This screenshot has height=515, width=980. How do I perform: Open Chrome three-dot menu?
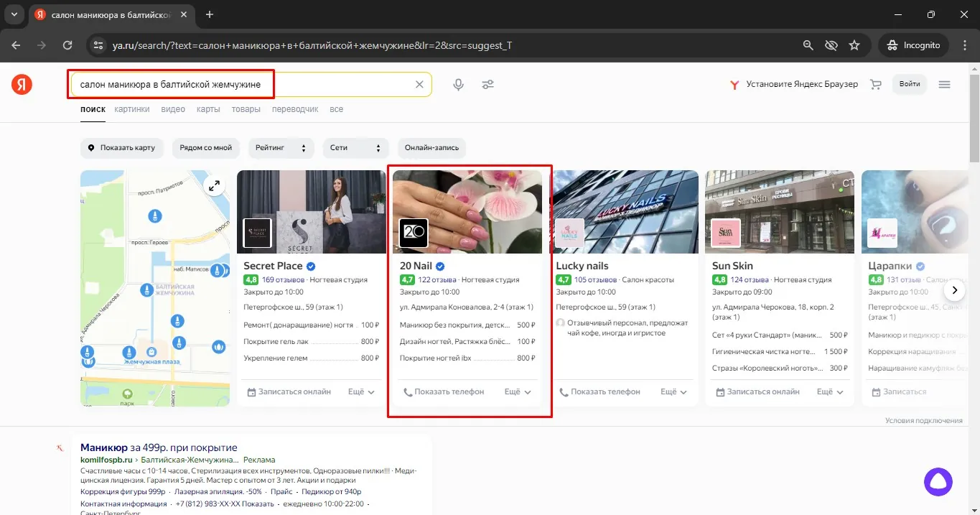pyautogui.click(x=964, y=45)
